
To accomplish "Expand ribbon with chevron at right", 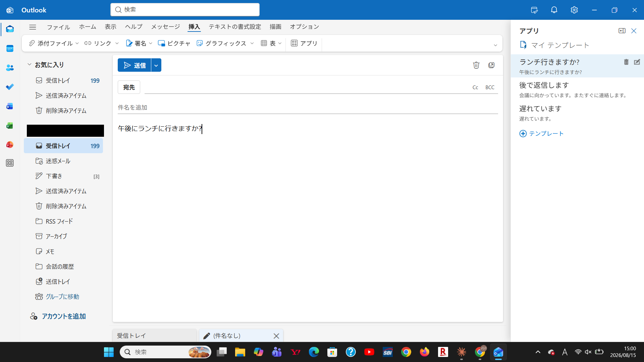I will pyautogui.click(x=495, y=45).
